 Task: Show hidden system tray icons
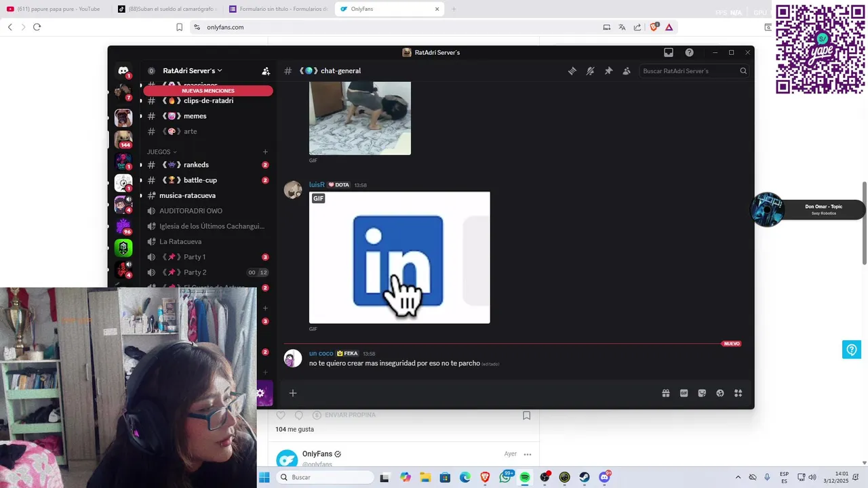[x=738, y=477]
